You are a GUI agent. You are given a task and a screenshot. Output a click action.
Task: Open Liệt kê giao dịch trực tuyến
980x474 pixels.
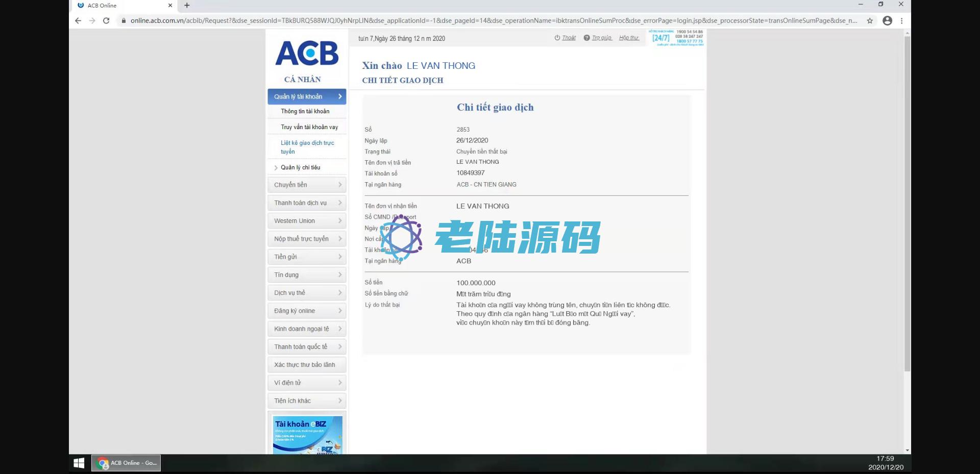pyautogui.click(x=307, y=147)
